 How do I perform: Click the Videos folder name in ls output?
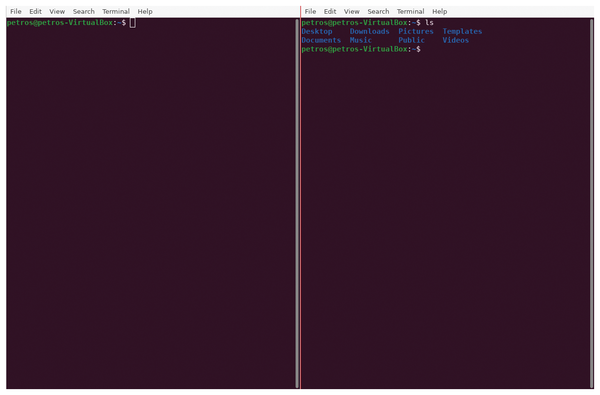(x=455, y=40)
